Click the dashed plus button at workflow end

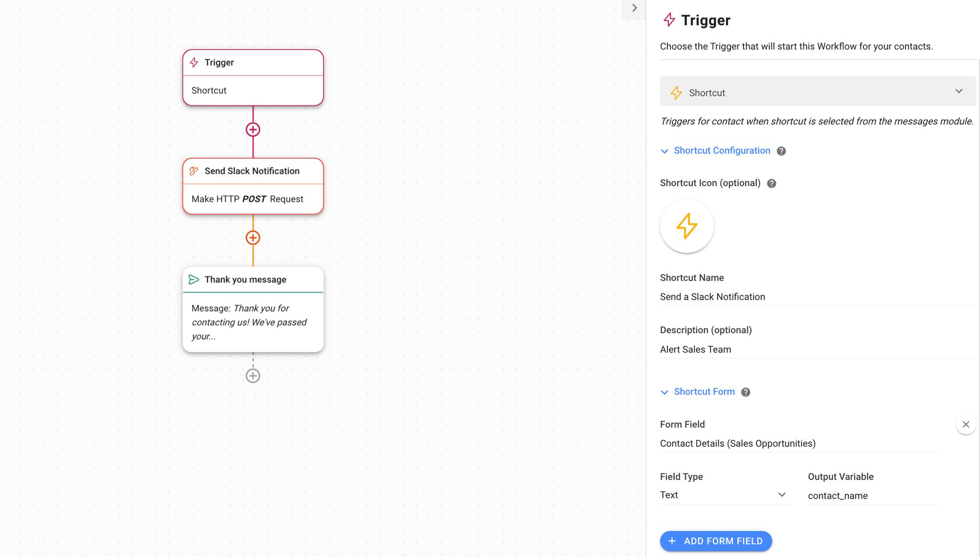(253, 375)
